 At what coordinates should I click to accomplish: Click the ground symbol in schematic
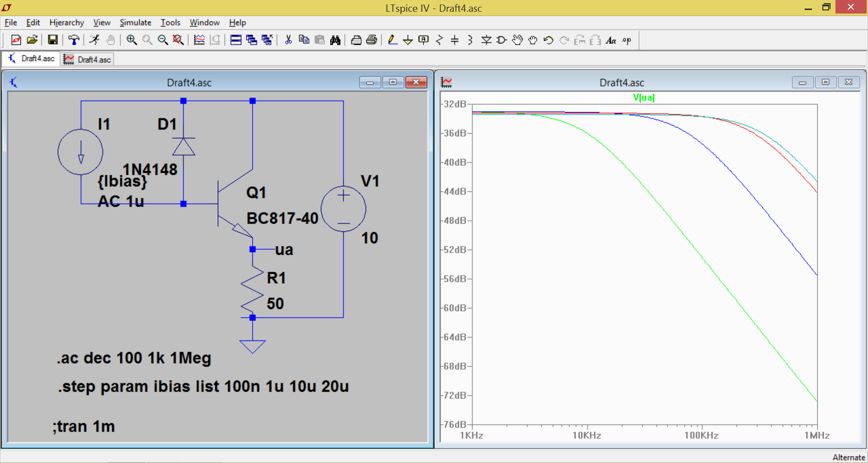pyautogui.click(x=252, y=346)
